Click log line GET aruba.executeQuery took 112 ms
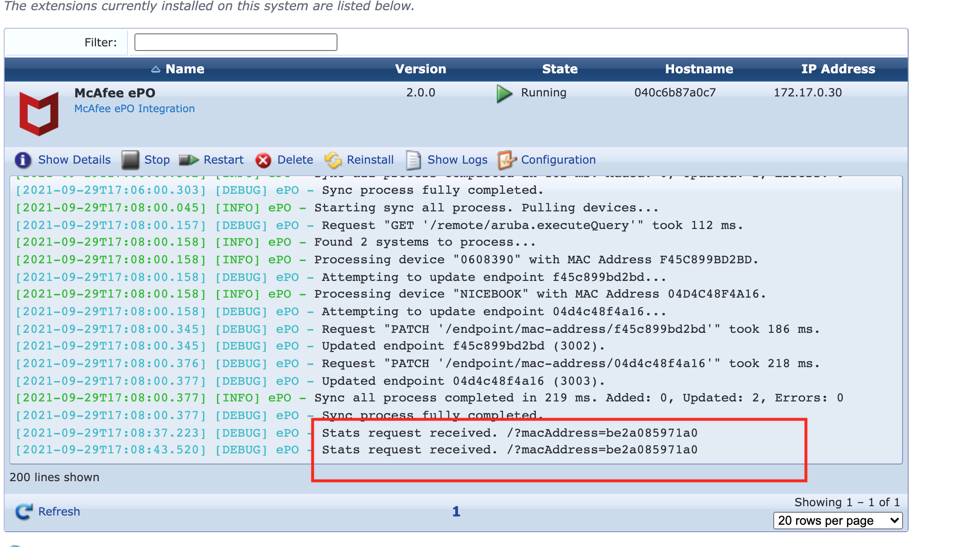This screenshot has width=980, height=547. coord(379,225)
